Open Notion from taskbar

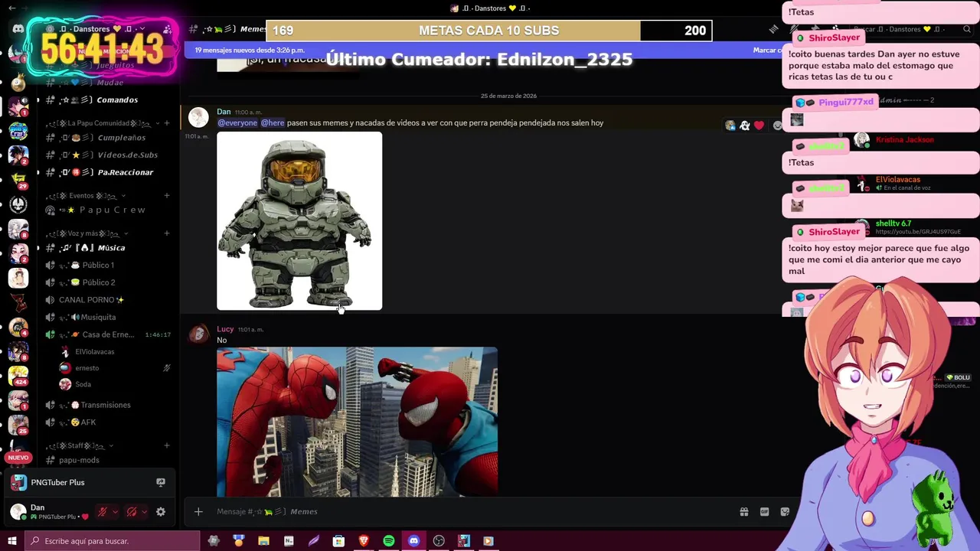click(x=289, y=541)
